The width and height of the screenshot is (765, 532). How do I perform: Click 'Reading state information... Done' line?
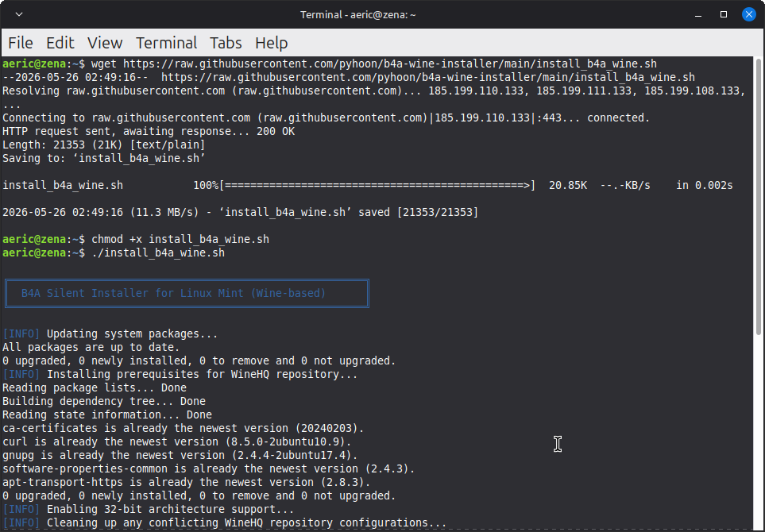107,415
